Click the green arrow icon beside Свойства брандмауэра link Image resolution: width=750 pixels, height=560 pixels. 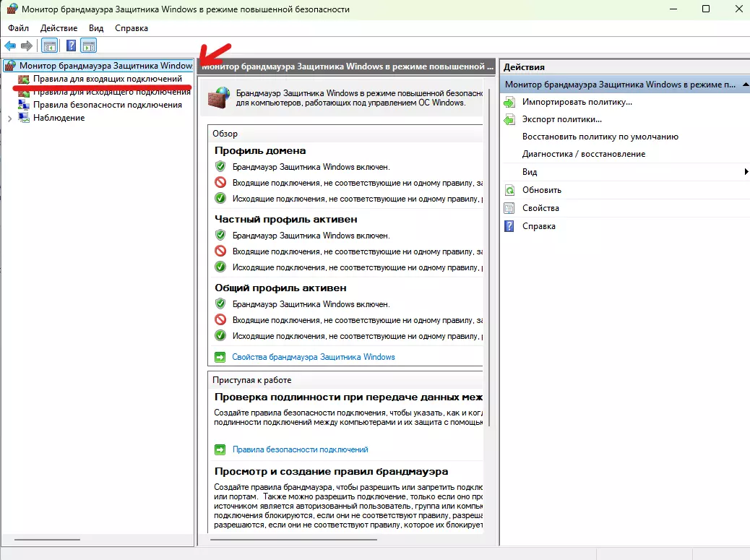[220, 357]
